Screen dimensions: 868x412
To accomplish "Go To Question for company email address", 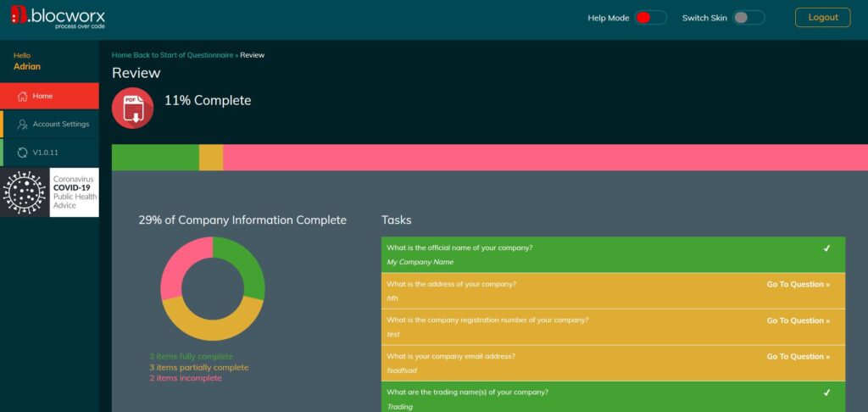I will pos(798,357).
